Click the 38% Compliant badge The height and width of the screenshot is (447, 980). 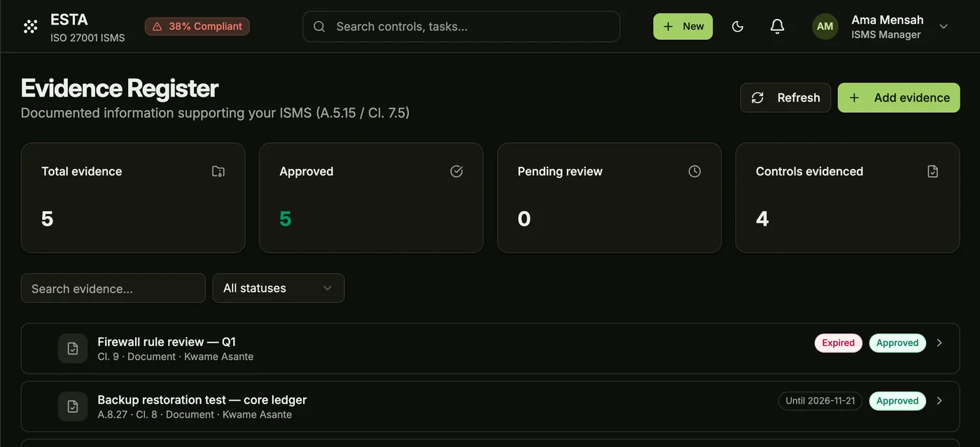[x=197, y=27]
